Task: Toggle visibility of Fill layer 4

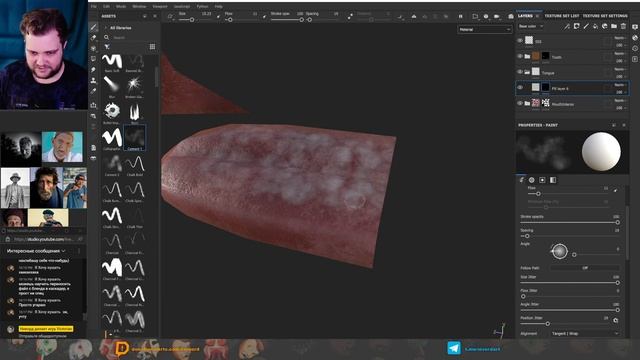Action: [520, 87]
